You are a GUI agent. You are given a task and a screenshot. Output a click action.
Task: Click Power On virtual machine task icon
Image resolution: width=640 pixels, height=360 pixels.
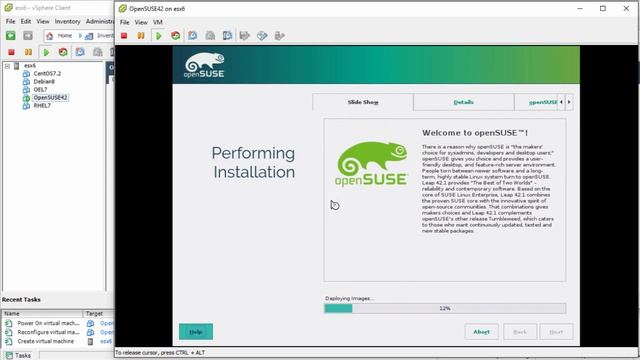[x=9, y=323]
